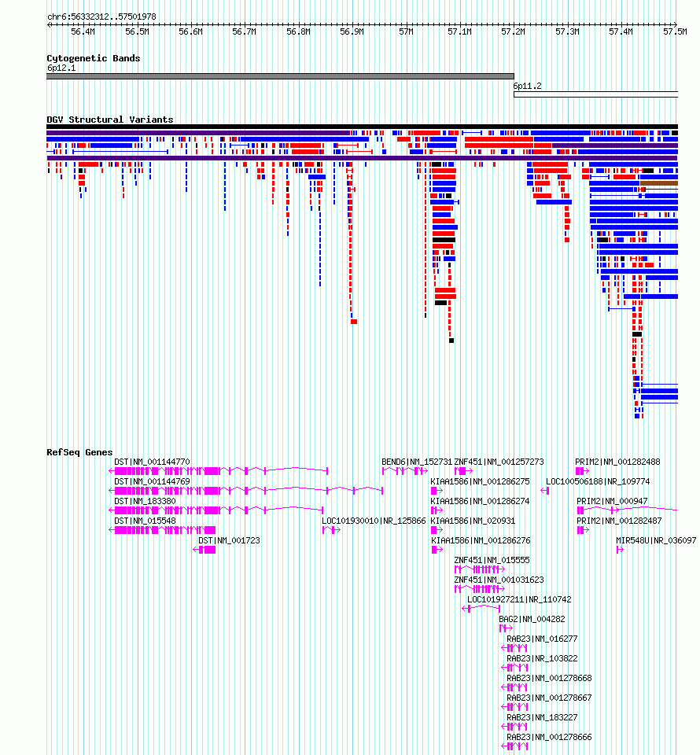Viewport: 700px width, 755px height.
Task: Click the 57.2M ruler tick label
Action: (514, 31)
